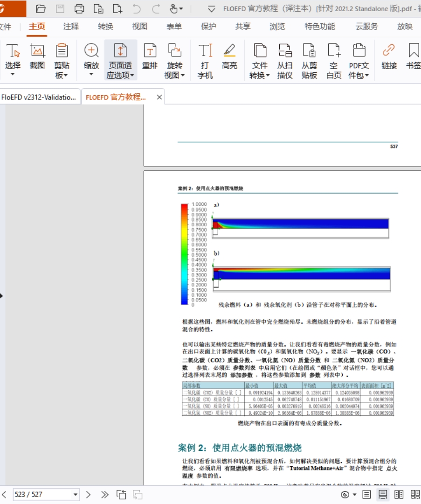Jump to last page button
Viewport: 421px width, 504px height.
(x=104, y=495)
